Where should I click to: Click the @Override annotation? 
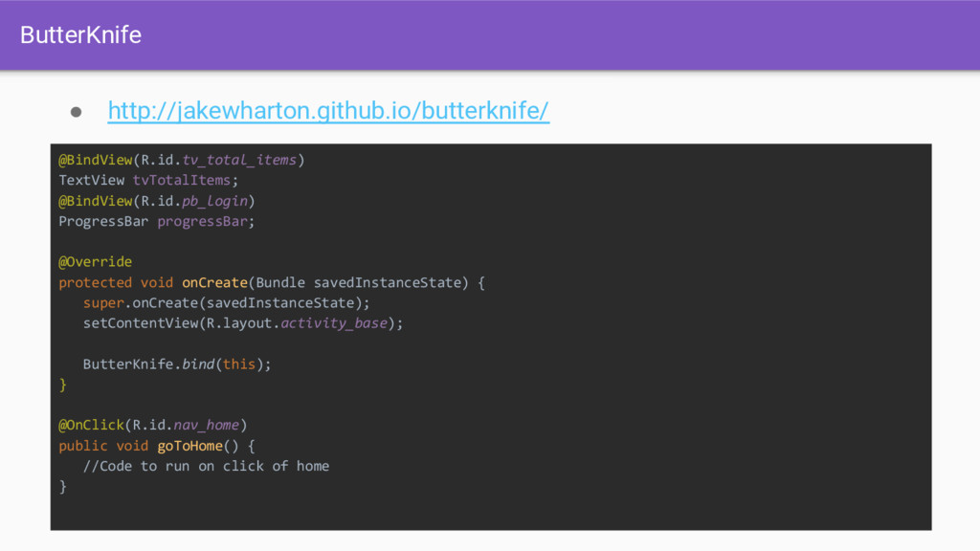click(95, 262)
